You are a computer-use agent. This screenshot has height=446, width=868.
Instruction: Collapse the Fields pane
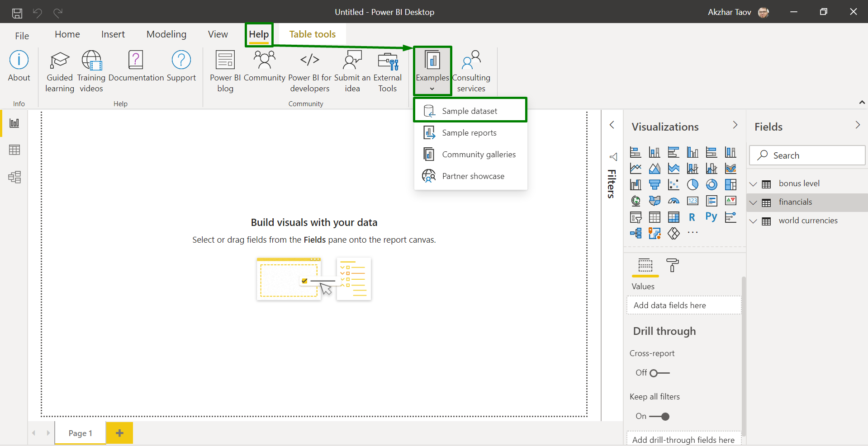pyautogui.click(x=858, y=125)
